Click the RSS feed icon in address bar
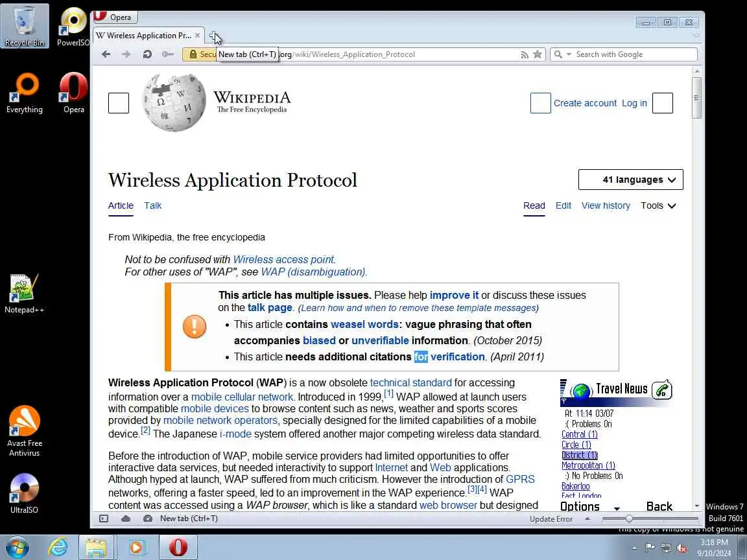747x560 pixels. coord(525,54)
